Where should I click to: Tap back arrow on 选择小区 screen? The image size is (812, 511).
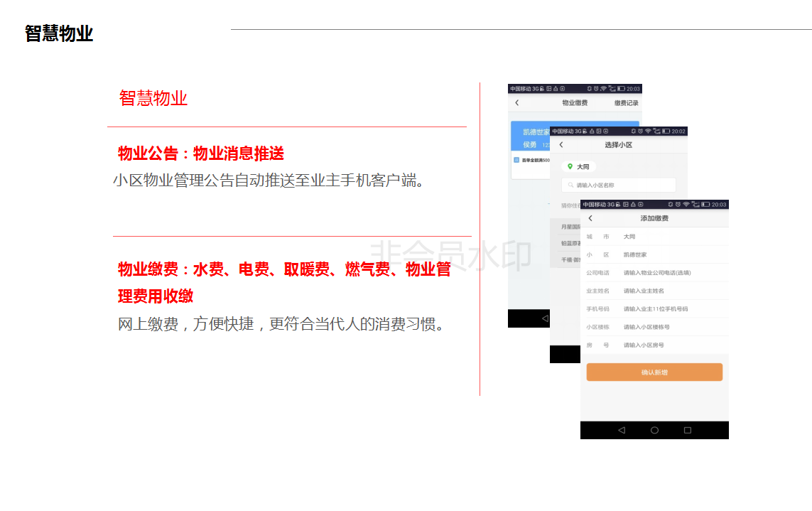click(561, 145)
